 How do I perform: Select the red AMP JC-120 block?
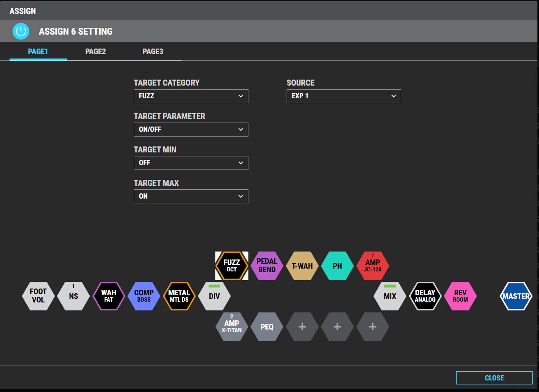373,266
